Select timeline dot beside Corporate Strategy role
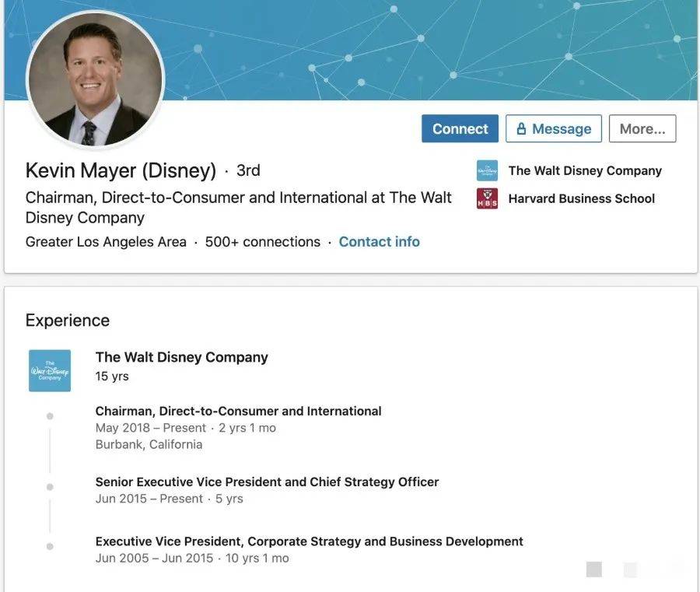Screen dimensions: 700x592 click(50, 546)
